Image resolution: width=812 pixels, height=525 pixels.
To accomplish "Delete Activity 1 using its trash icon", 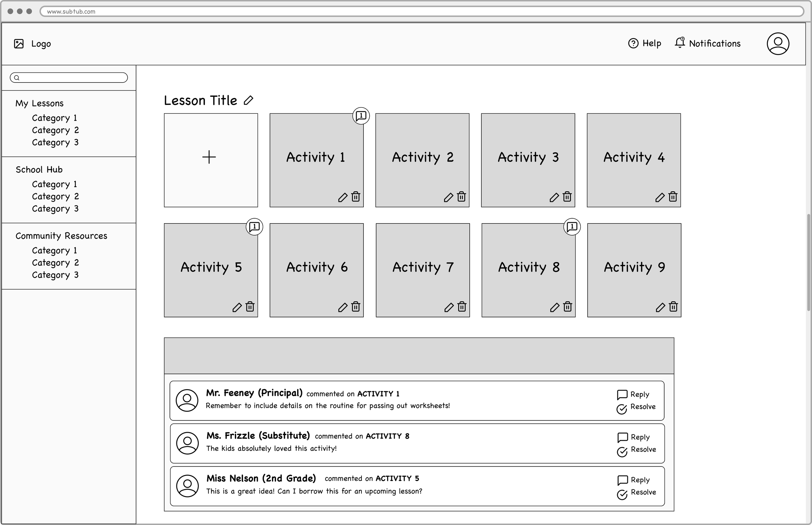I will pos(355,197).
